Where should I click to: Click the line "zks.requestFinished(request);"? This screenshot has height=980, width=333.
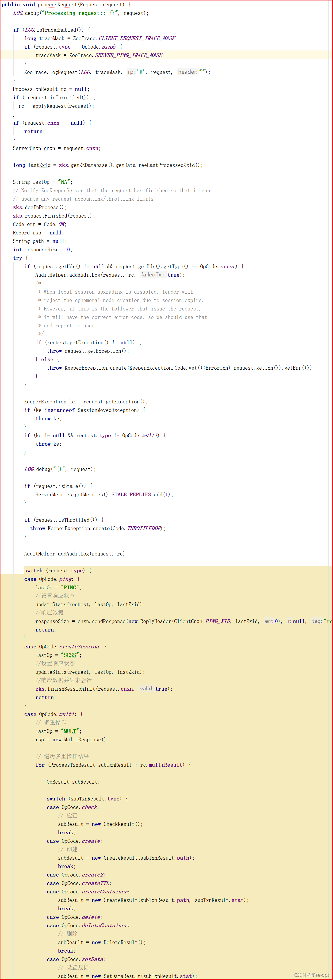click(x=54, y=216)
